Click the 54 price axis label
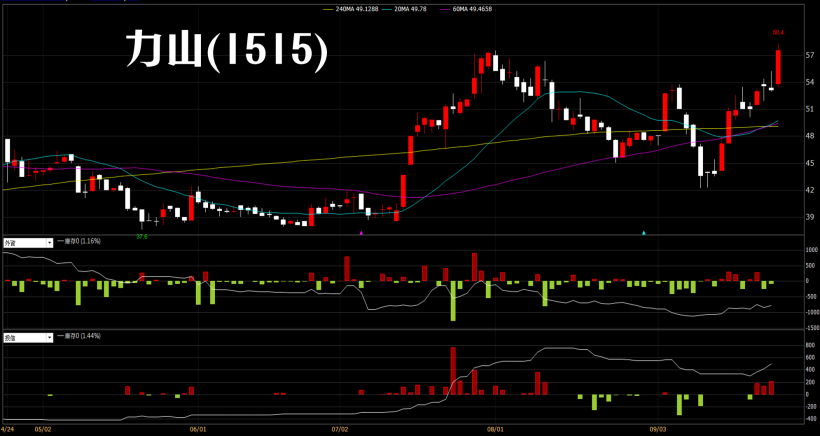Viewport: 820px width, 436px height. tap(810, 82)
